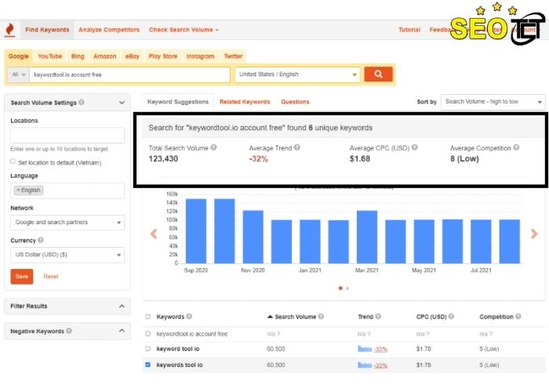Switch to the Bing tab
The height and width of the screenshot is (392, 549).
(78, 56)
